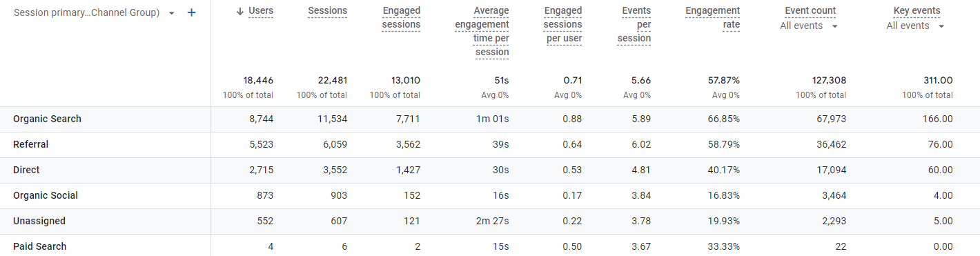980x256 pixels.
Task: Sort by Engagement rate column header
Action: click(712, 18)
